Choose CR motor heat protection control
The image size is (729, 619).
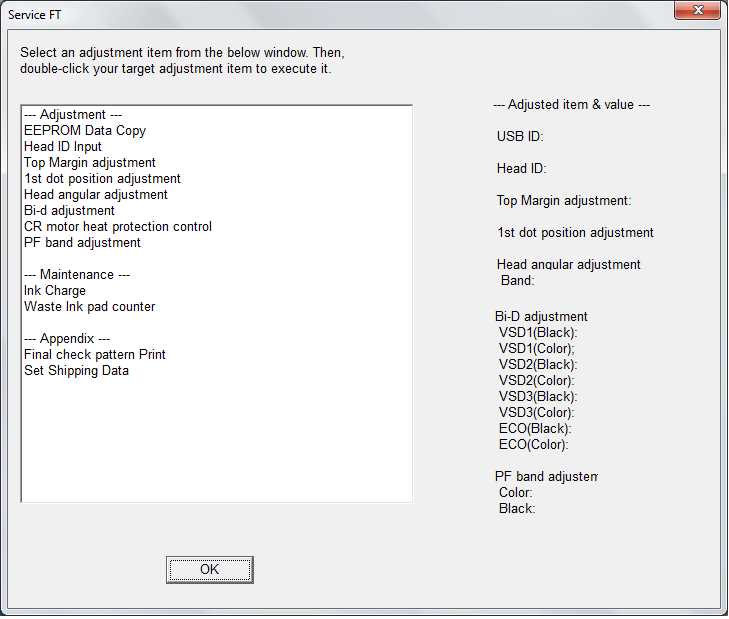[x=118, y=226]
